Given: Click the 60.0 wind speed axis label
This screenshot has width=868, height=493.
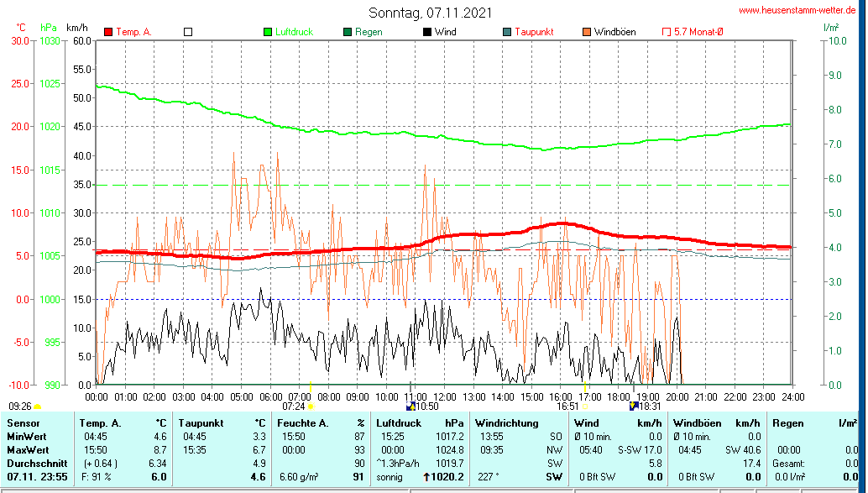Looking at the screenshot, I should (82, 41).
